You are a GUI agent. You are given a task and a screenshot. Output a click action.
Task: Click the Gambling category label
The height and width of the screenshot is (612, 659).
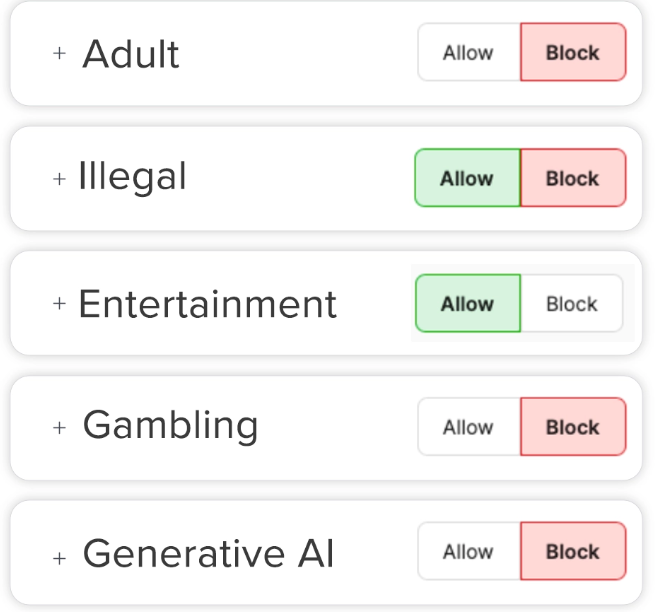pos(170,426)
